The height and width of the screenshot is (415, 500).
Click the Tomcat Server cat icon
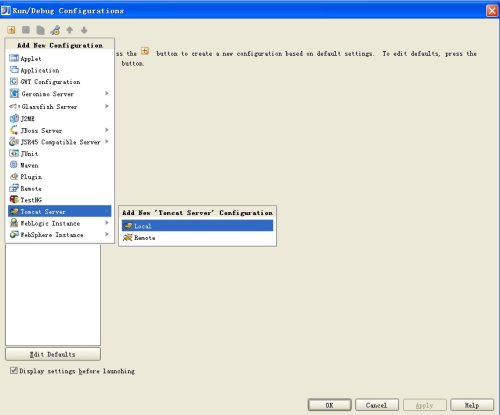pyautogui.click(x=14, y=211)
